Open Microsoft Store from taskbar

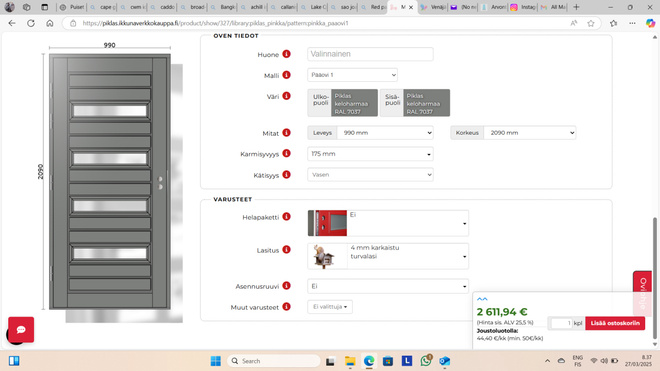point(388,361)
